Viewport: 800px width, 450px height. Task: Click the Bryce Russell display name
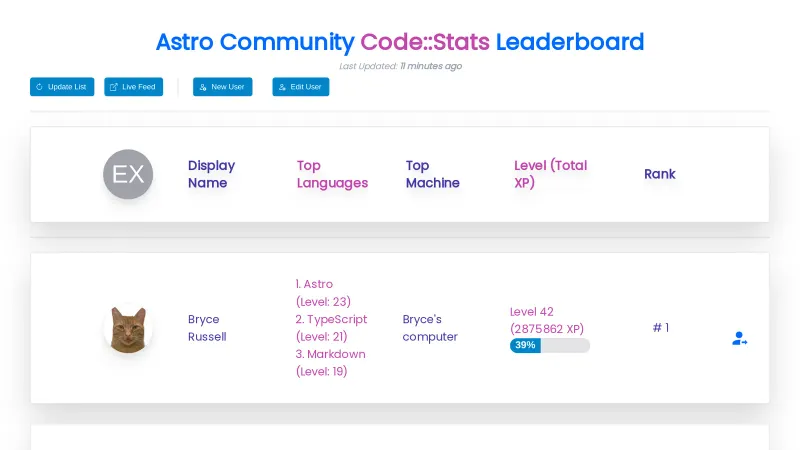[207, 328]
